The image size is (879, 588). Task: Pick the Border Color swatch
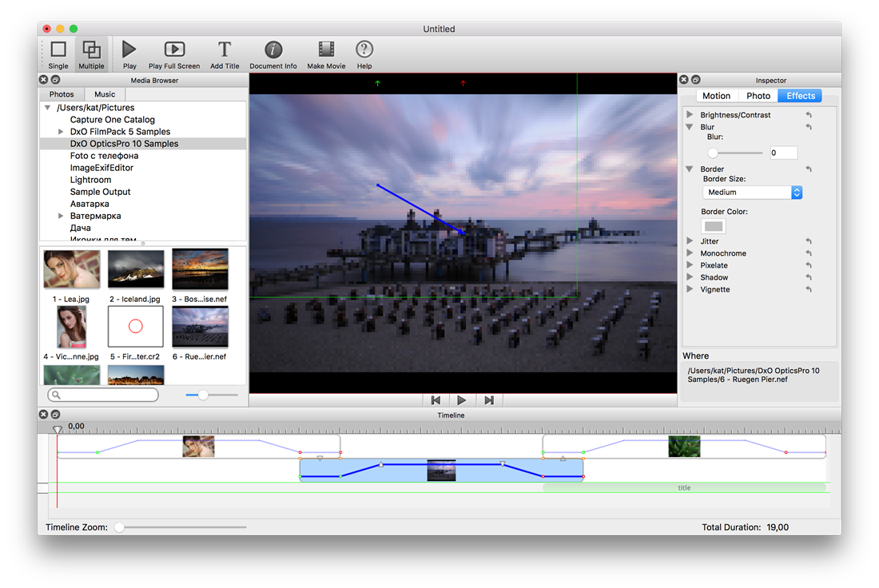coord(713,226)
